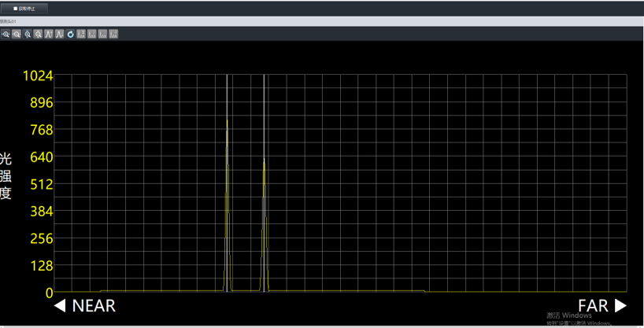Select the 获取头01 header tab
Image resolution: width=644 pixels, height=328 pixels.
(x=9, y=22)
